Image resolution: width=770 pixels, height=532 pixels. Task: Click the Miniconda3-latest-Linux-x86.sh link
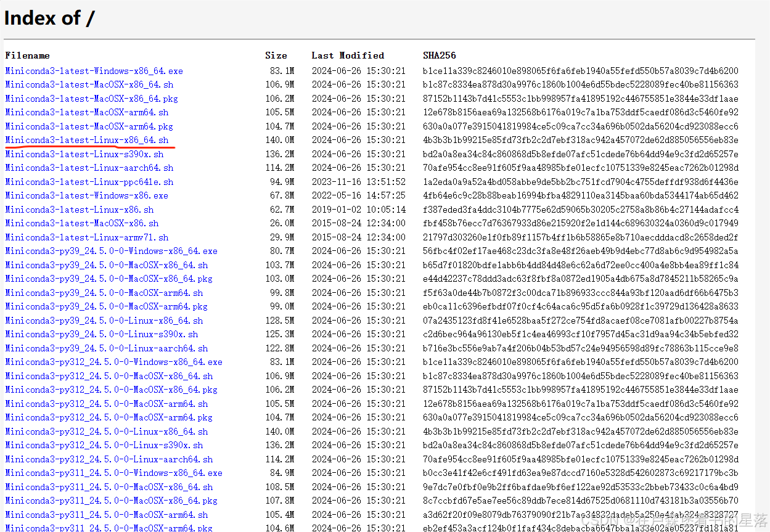click(80, 210)
